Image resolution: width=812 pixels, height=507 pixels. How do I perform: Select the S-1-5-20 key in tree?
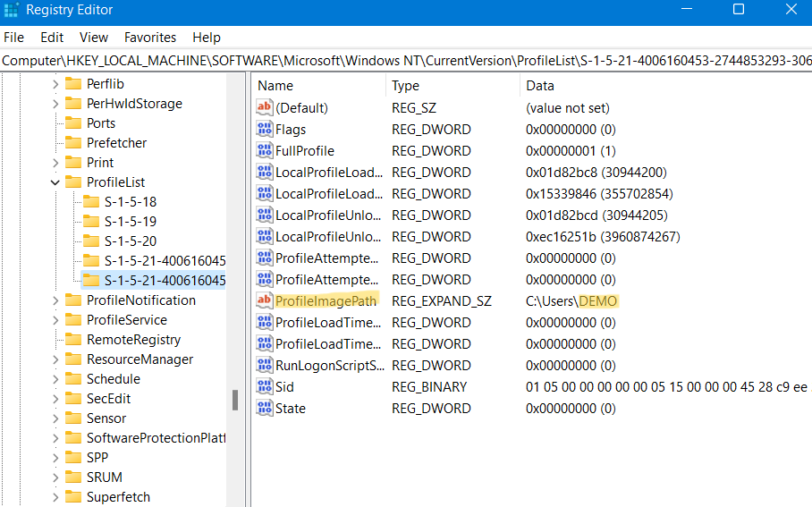pyautogui.click(x=130, y=241)
